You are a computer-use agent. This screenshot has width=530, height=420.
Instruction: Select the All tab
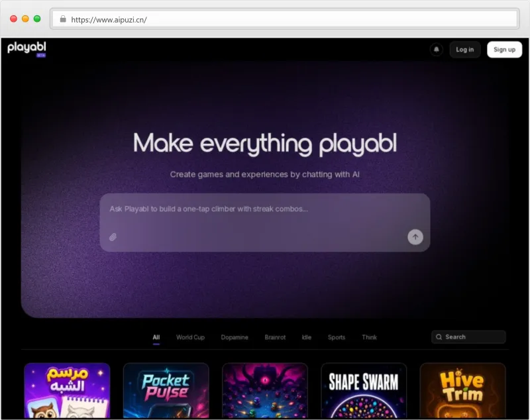click(x=156, y=337)
